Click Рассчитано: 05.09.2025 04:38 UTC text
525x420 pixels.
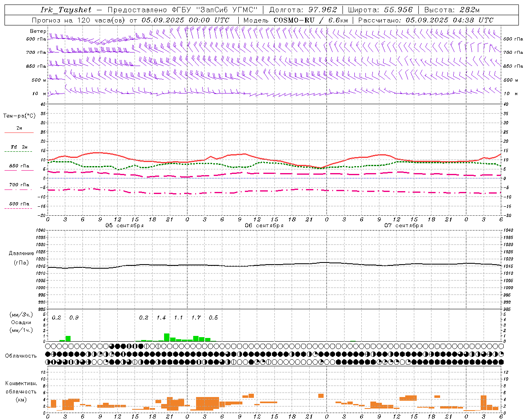pos(426,20)
